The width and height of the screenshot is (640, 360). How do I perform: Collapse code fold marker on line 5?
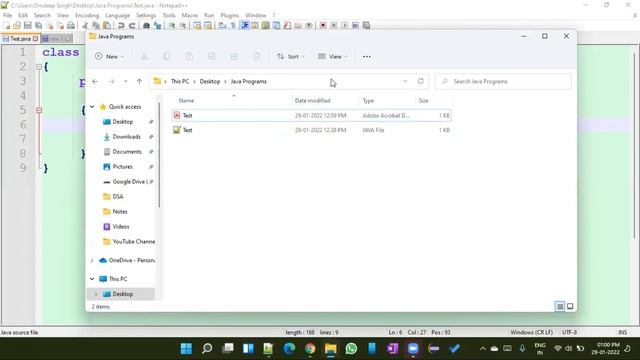(x=39, y=110)
